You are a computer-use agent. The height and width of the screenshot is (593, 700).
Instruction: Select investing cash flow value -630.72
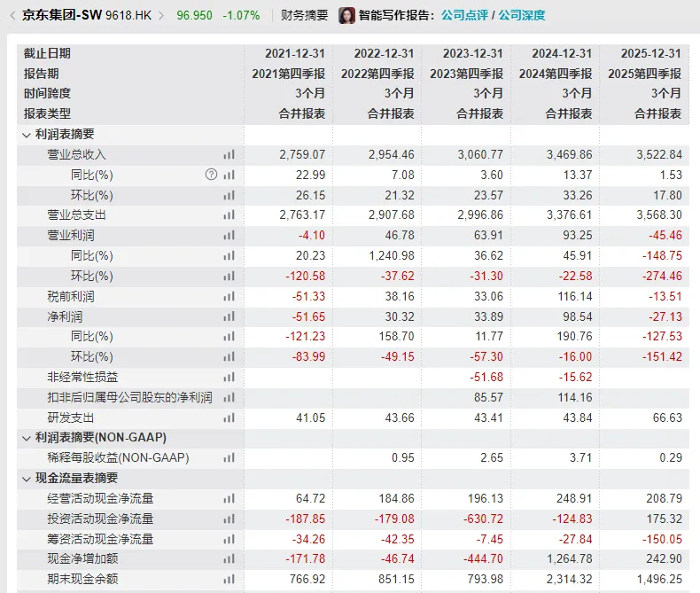[483, 519]
